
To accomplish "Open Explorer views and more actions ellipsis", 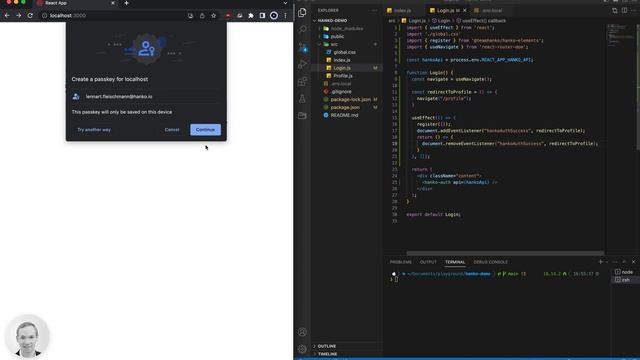I will 375,11.
